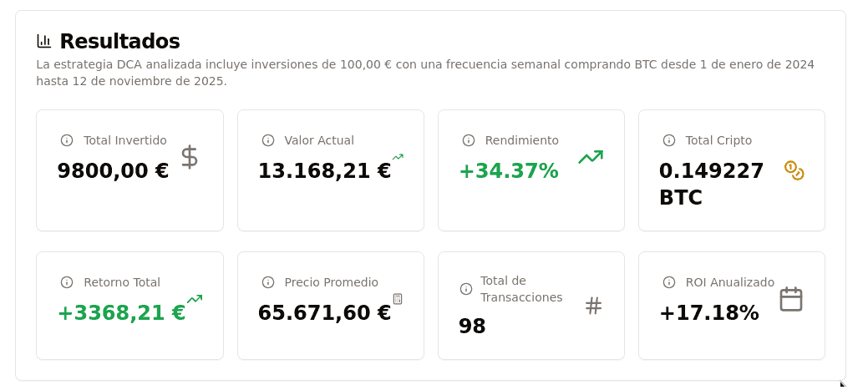Click the Resultados heading
The image size is (868, 390).
[x=119, y=41]
